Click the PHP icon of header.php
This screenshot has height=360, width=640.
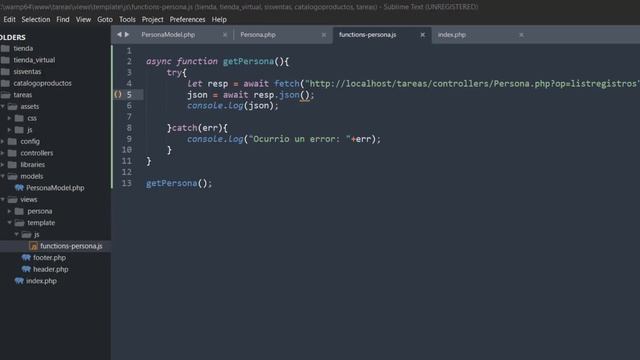[26, 269]
